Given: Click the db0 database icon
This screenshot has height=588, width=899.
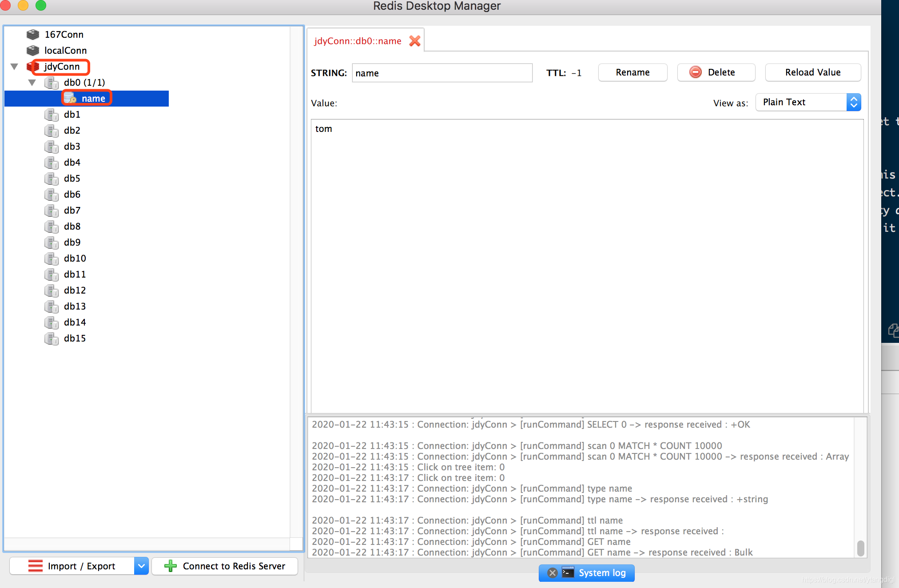Looking at the screenshot, I should pos(52,83).
